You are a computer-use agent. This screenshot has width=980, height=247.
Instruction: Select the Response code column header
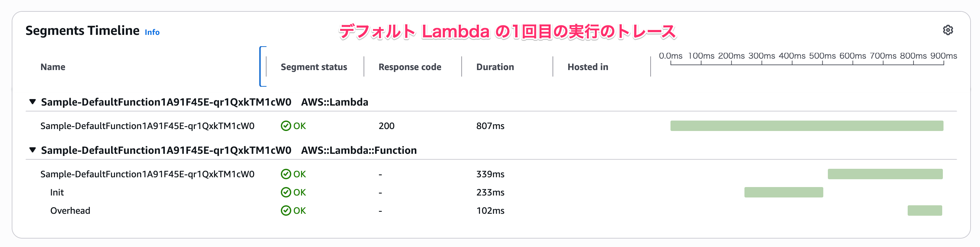pyautogui.click(x=410, y=67)
